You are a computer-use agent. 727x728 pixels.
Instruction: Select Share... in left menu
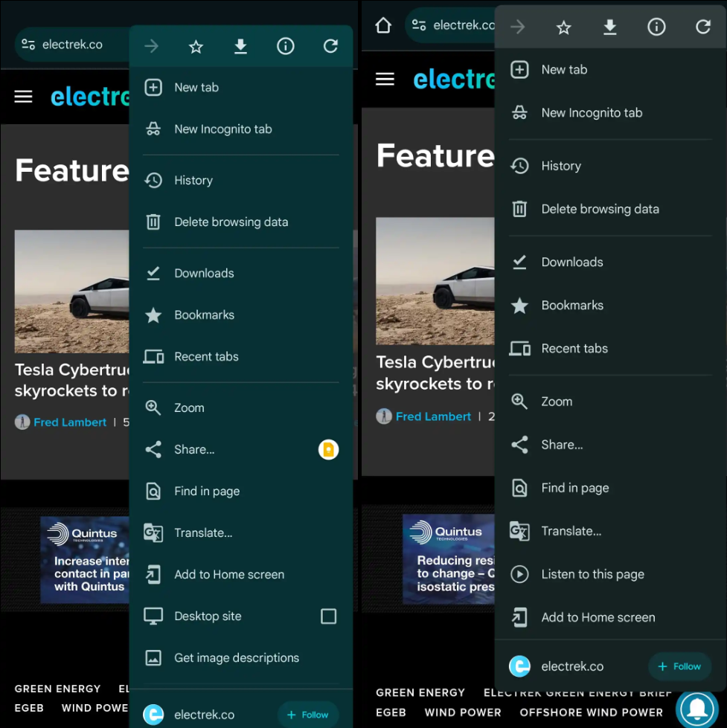point(223,449)
